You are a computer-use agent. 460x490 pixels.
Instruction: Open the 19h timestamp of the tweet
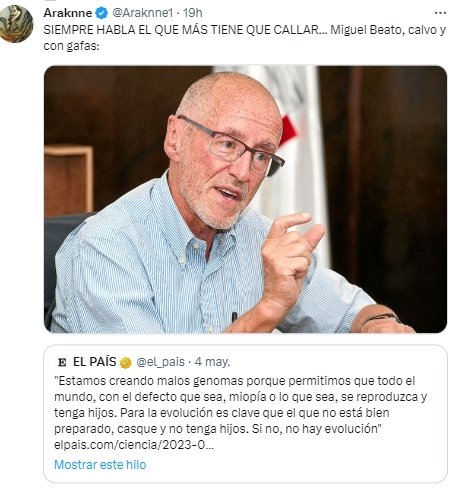[x=193, y=13]
